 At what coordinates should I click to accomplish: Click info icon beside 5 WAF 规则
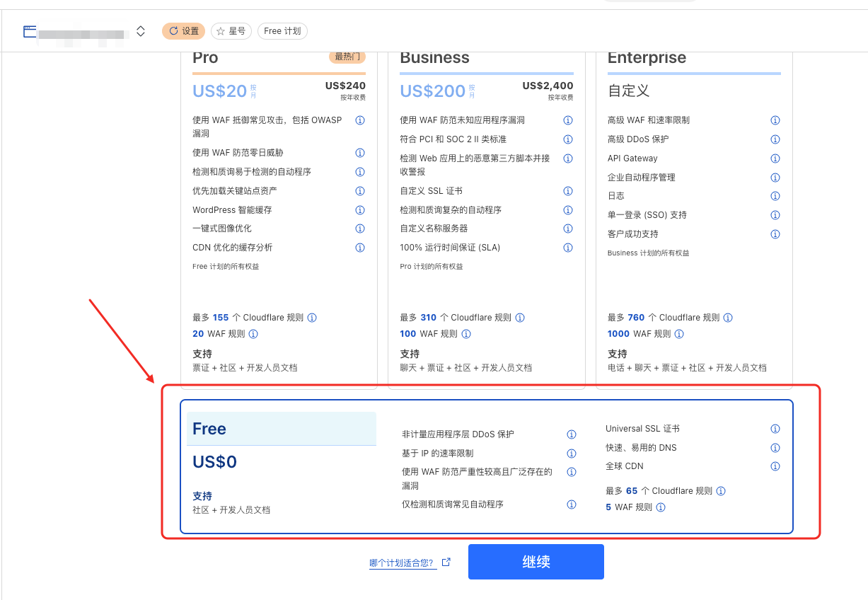661,507
